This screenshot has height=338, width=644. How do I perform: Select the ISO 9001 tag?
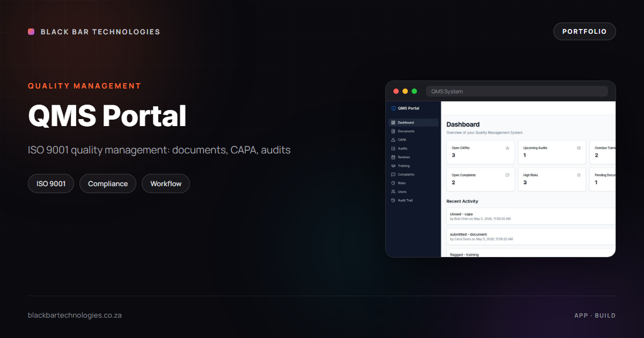click(51, 183)
